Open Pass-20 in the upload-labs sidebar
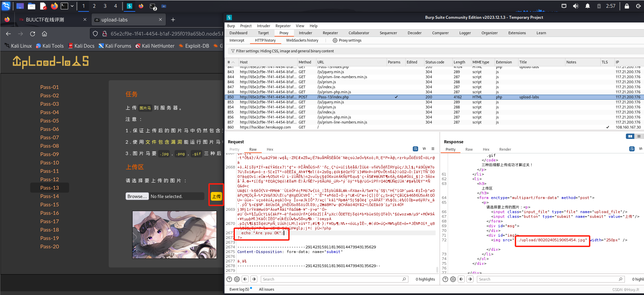The image size is (644, 295). click(x=50, y=246)
